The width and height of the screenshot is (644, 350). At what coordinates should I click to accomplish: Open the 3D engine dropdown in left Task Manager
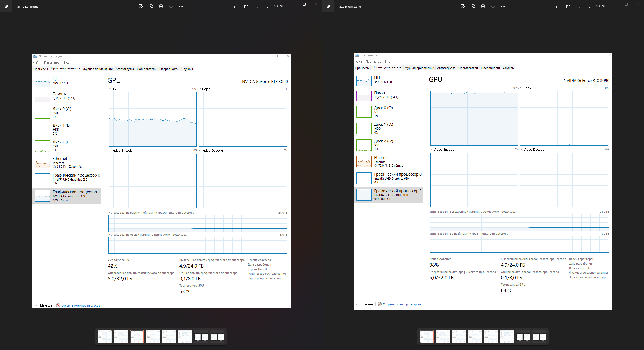112,89
